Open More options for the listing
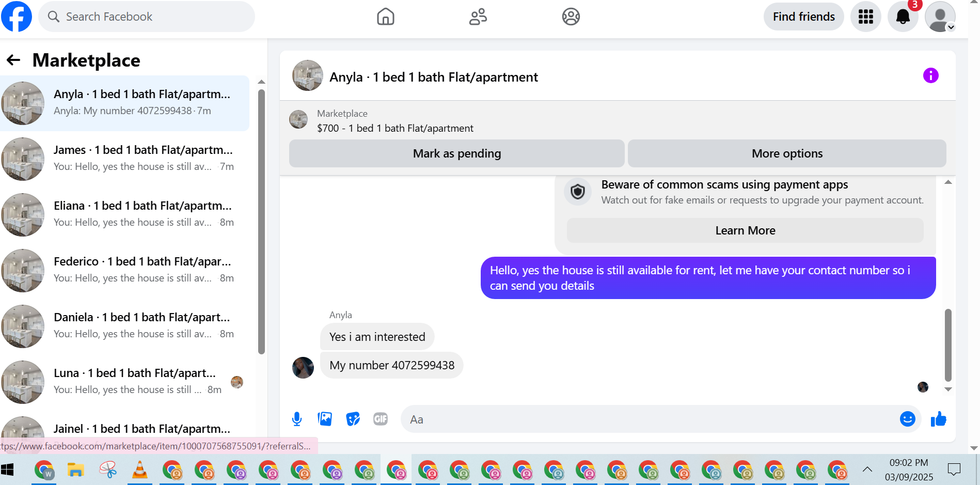 [787, 153]
